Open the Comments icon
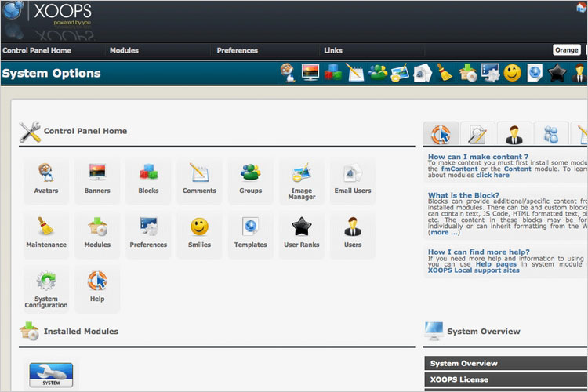The height and width of the screenshot is (392, 588). [199, 178]
